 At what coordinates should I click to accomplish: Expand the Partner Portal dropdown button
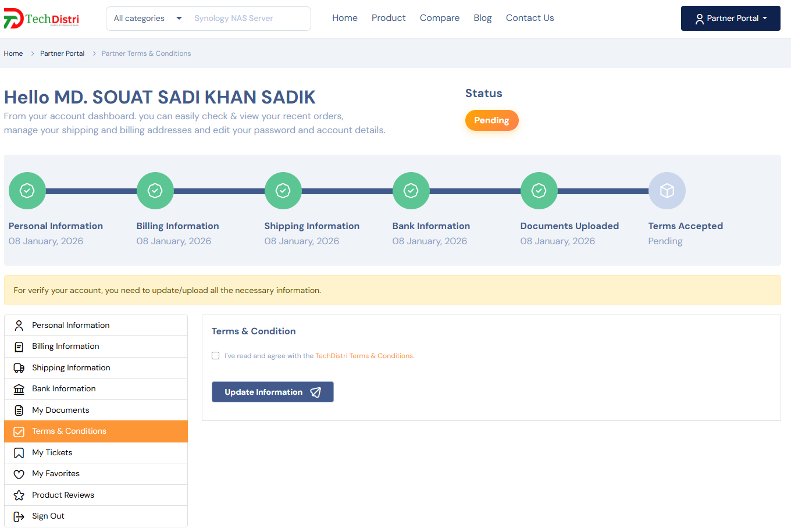(731, 19)
